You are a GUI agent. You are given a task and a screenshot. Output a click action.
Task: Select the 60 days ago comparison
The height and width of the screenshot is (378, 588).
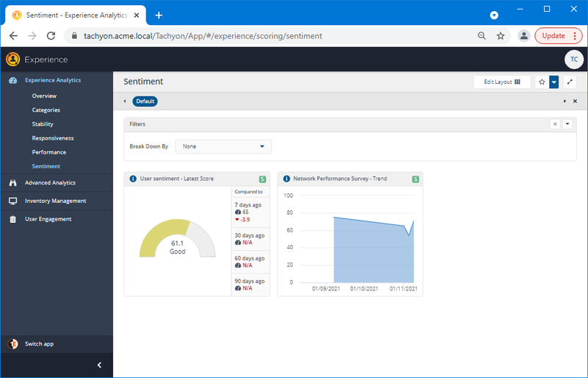[251, 262]
